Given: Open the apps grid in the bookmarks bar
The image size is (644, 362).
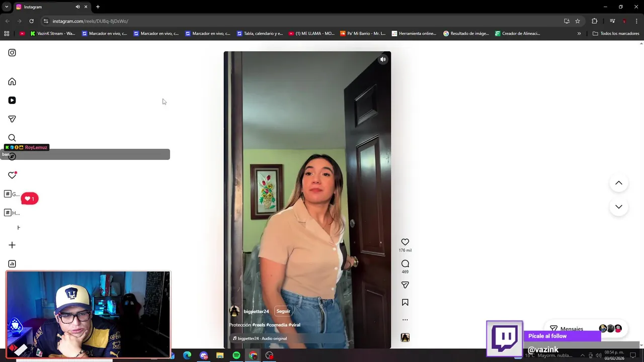Looking at the screenshot, I should [7, 34].
